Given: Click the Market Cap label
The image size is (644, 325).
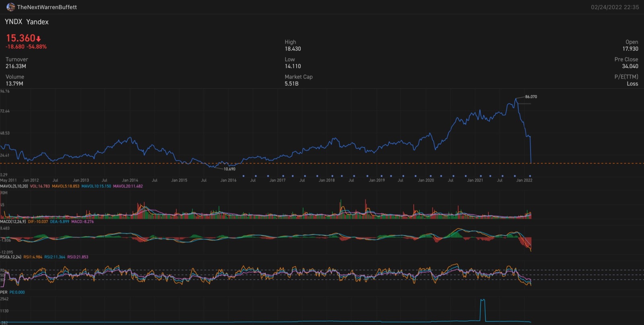Looking at the screenshot, I should click(x=299, y=77).
